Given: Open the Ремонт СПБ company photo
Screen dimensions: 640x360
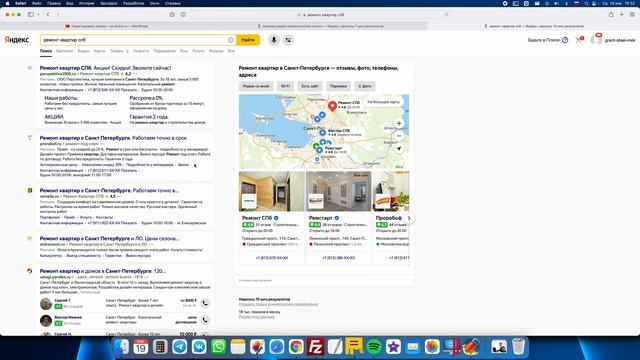Looking at the screenshot, I should (x=271, y=191).
